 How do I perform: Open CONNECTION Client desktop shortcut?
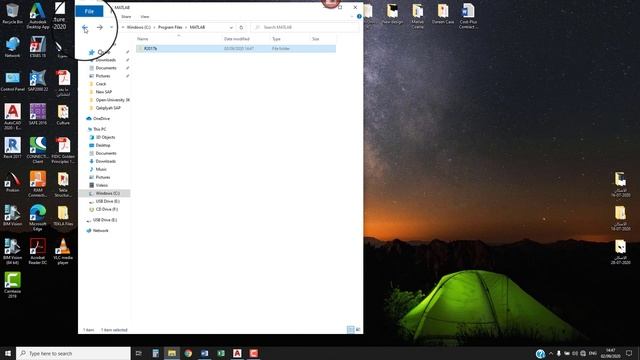pos(38,150)
